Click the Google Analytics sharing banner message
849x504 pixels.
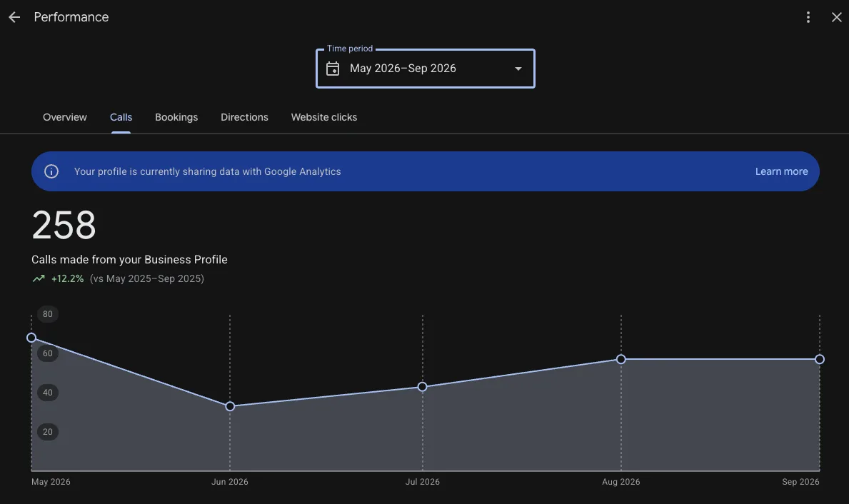click(x=207, y=171)
